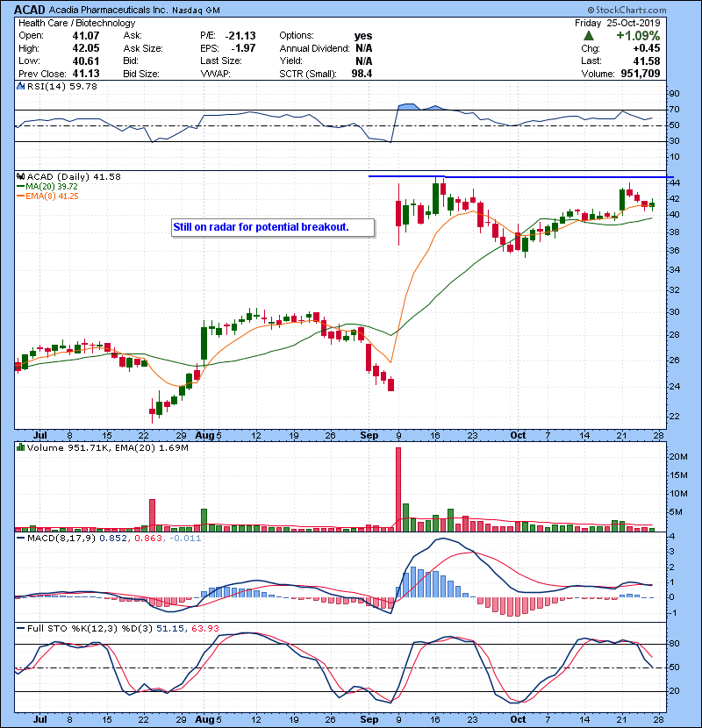The width and height of the screenshot is (702, 728).
Task: Click the RSI indicator icon beside RSI(14)
Action: tap(20, 86)
